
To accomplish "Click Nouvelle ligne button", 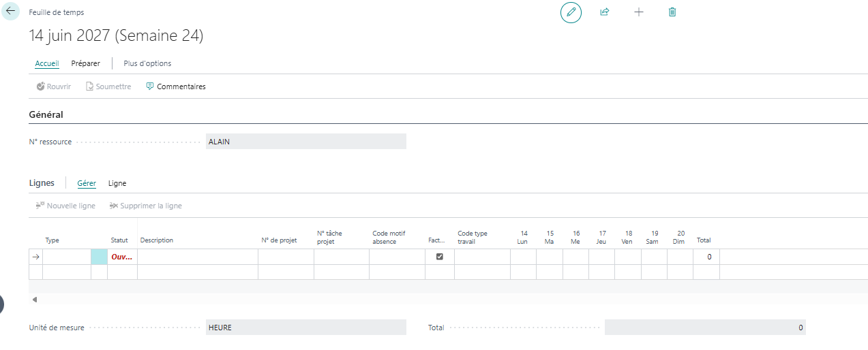I will 65,206.
